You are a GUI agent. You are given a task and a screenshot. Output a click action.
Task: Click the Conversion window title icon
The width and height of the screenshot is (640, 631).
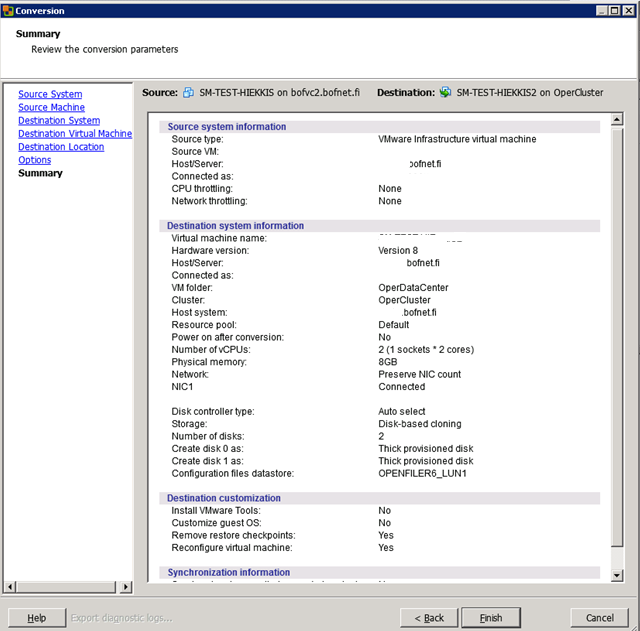coord(8,11)
